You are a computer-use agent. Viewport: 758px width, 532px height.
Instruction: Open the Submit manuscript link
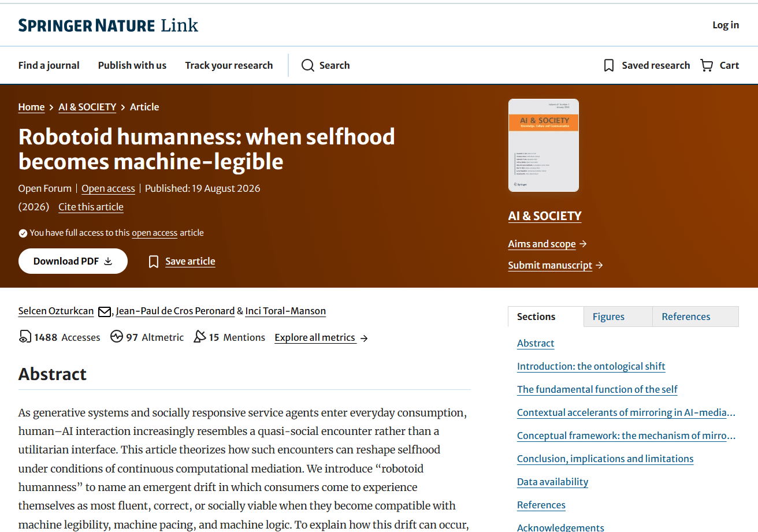(x=555, y=265)
